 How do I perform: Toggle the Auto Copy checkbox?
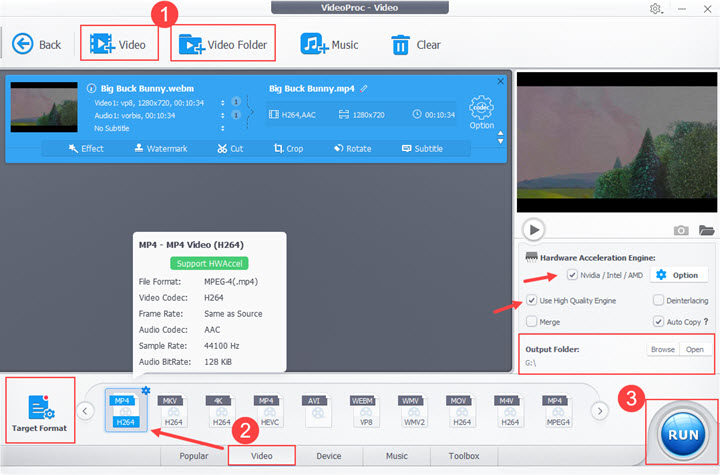coord(658,322)
